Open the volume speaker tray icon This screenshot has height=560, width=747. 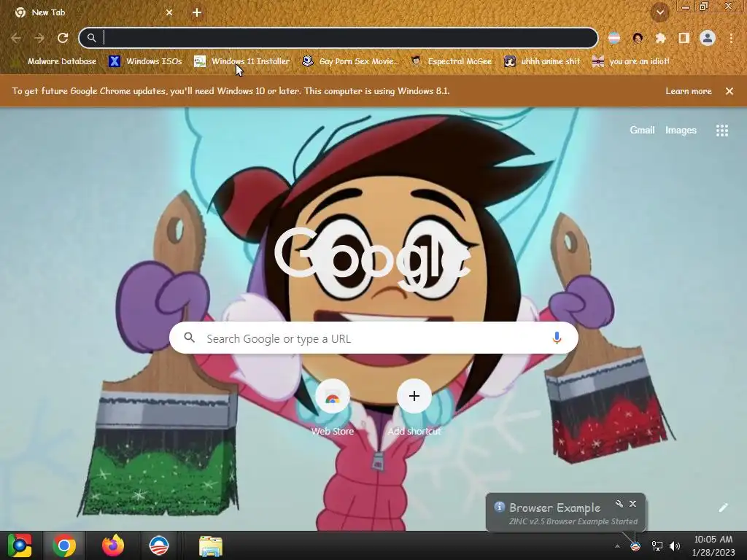pyautogui.click(x=675, y=546)
